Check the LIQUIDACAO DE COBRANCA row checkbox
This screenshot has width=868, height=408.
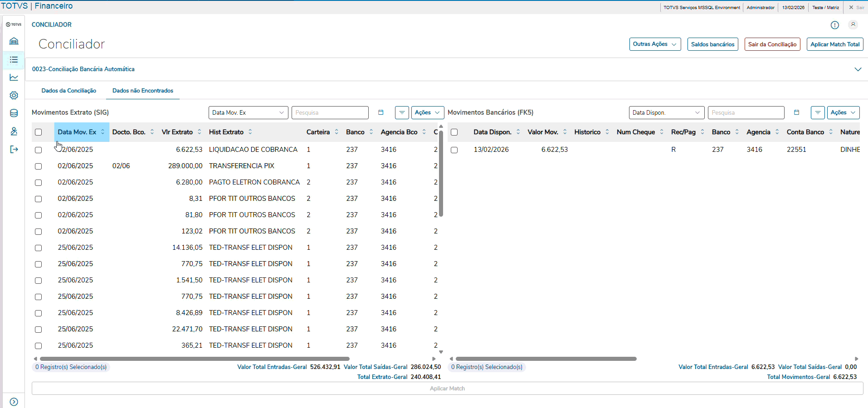coord(39,150)
